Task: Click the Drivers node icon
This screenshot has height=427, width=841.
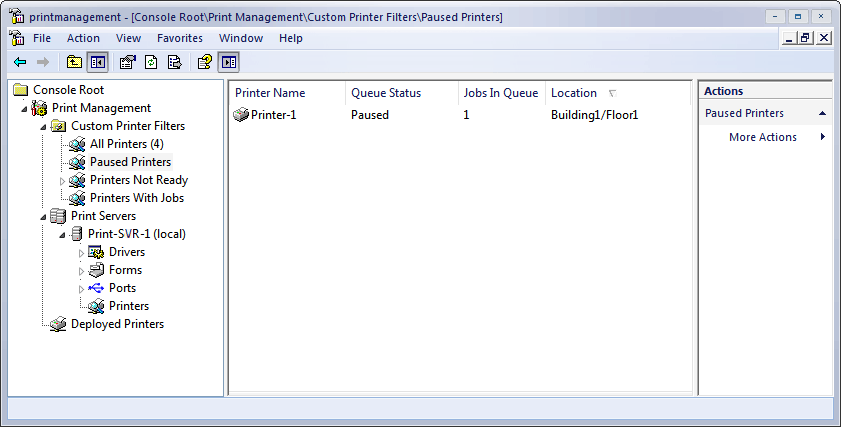Action: 96,252
